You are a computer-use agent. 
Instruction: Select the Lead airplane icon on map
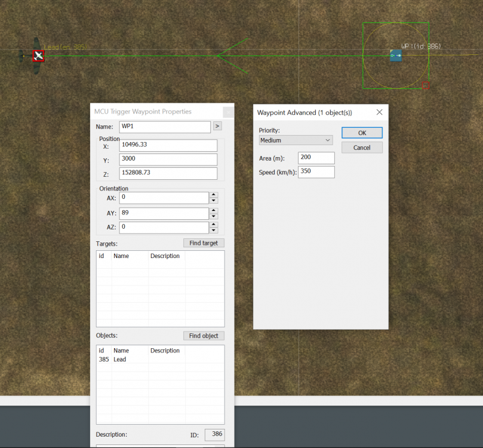[38, 56]
